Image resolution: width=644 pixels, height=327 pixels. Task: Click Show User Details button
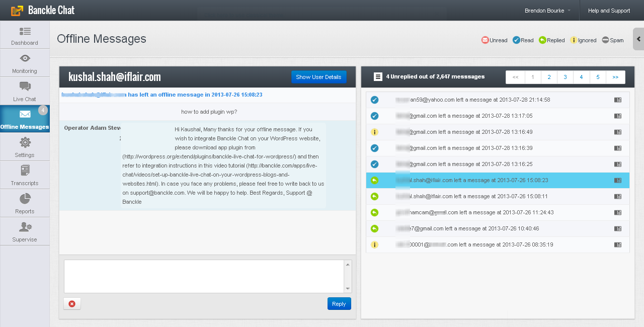coord(318,77)
